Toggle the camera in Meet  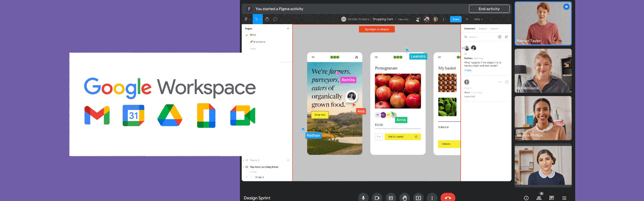pos(377,198)
